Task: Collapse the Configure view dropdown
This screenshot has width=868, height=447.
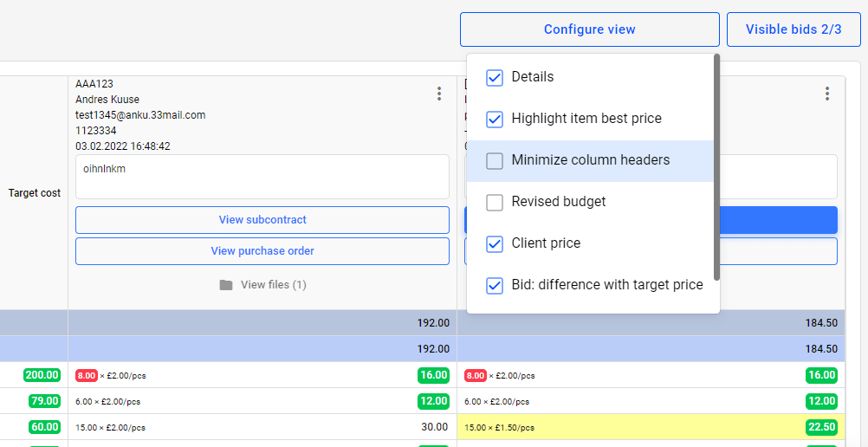Action: [590, 29]
